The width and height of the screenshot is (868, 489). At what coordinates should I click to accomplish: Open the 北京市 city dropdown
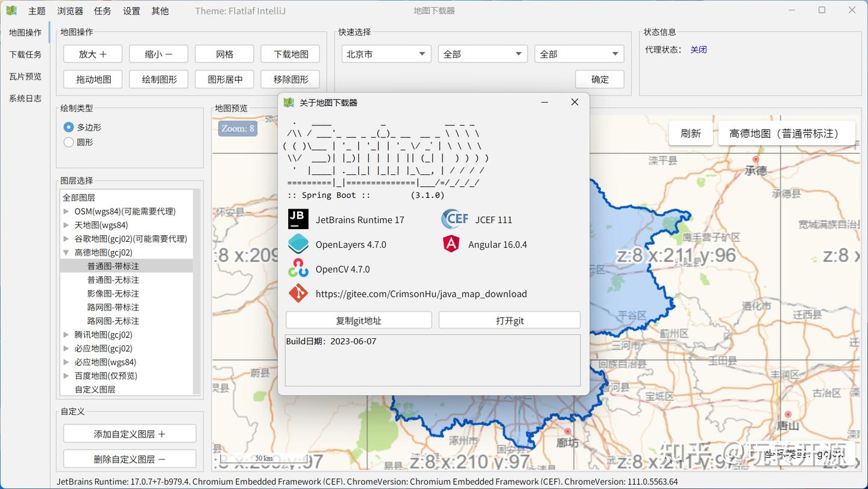click(386, 54)
